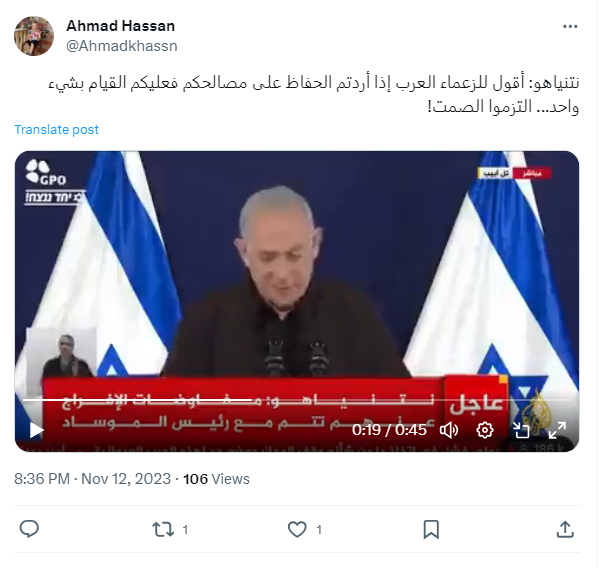Toggle picture-in-picture mini player icon
607x568 pixels.
tap(521, 430)
